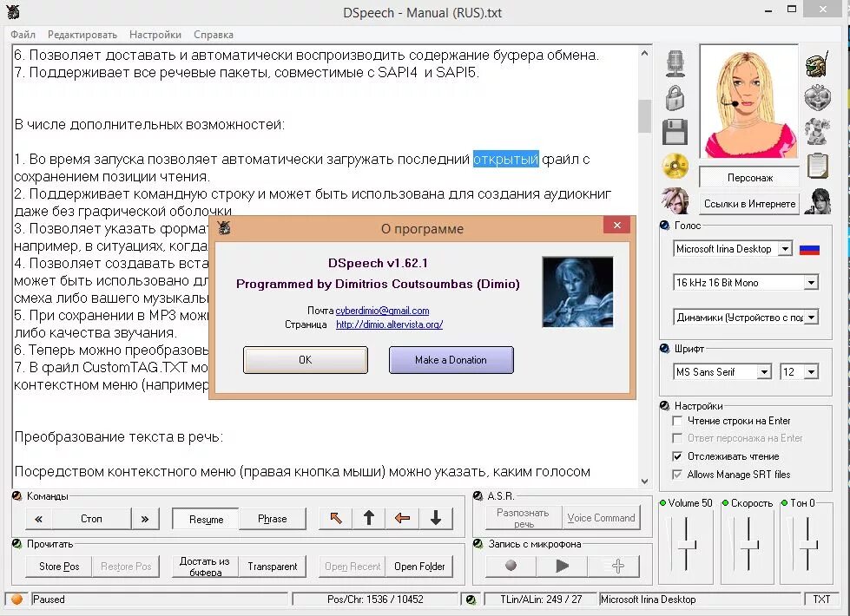Click the Стоп button
The image size is (850, 616).
coord(91,519)
